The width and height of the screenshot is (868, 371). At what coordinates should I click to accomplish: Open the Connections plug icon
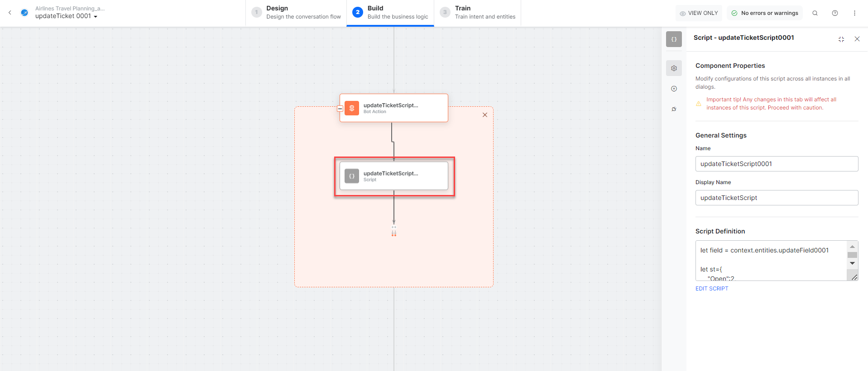(674, 109)
